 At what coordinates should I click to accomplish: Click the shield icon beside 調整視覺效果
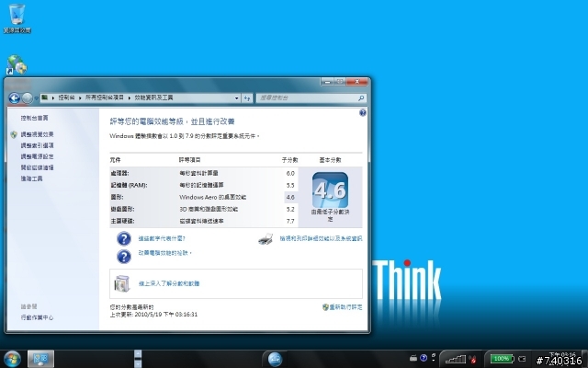tap(14, 134)
